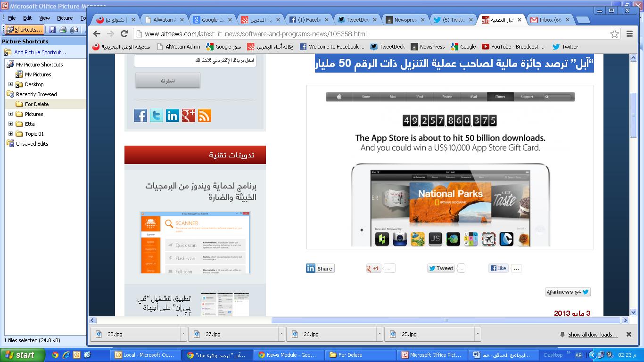Open the AlWatan Admin bookmark

click(x=178, y=47)
